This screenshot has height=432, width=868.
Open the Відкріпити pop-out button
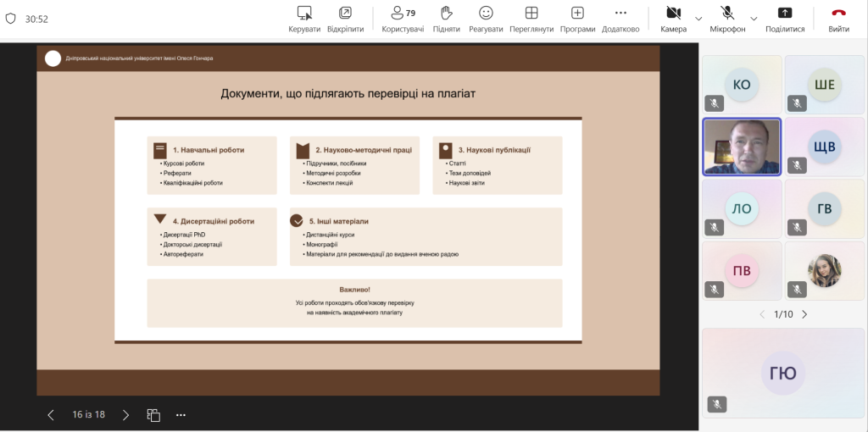coord(345,14)
